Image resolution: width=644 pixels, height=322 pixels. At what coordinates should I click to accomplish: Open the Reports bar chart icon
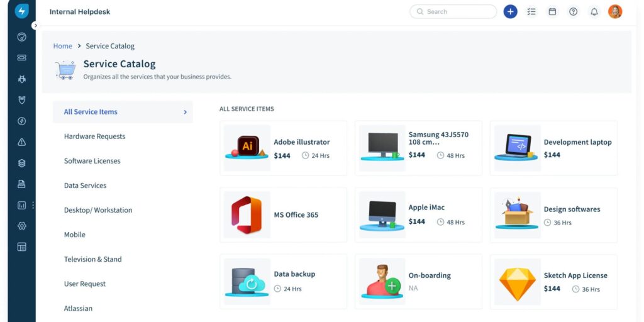point(21,205)
